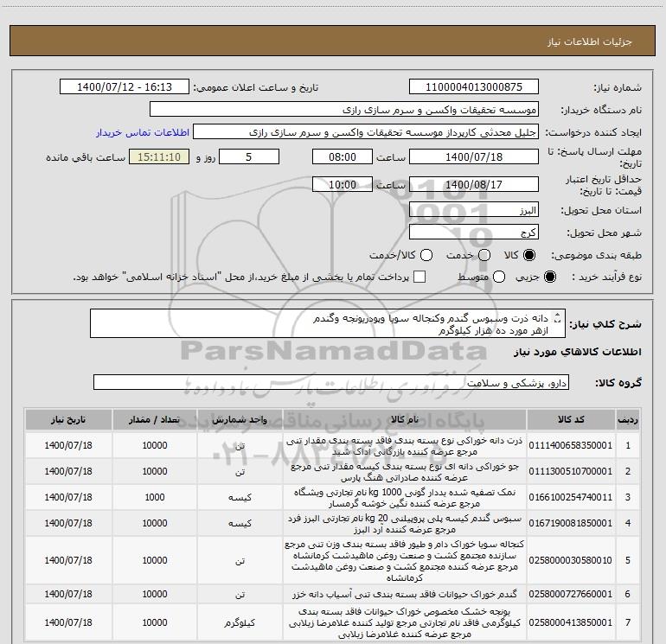Click the dried alfalfa item name in row 7
Viewport: 666px width, 644px height.
pos(405,622)
